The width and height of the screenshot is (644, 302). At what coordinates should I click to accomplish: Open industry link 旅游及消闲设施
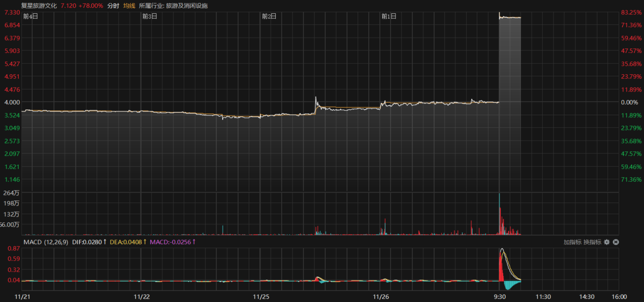click(x=190, y=5)
